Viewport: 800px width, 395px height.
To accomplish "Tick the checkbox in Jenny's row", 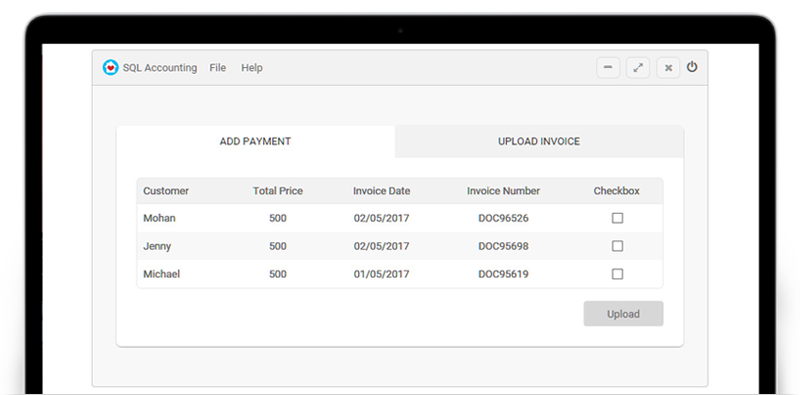I will [x=617, y=246].
